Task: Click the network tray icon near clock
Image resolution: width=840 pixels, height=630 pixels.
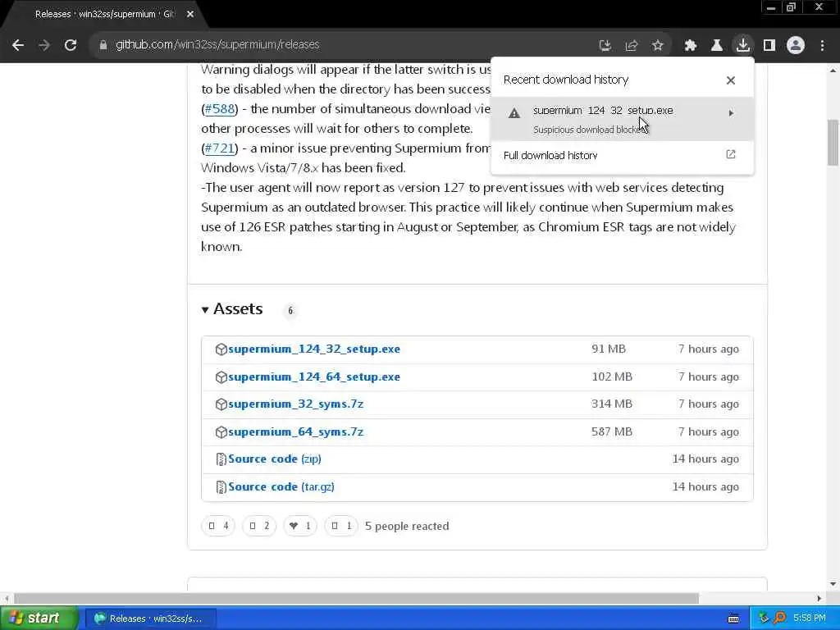Action: click(764, 619)
